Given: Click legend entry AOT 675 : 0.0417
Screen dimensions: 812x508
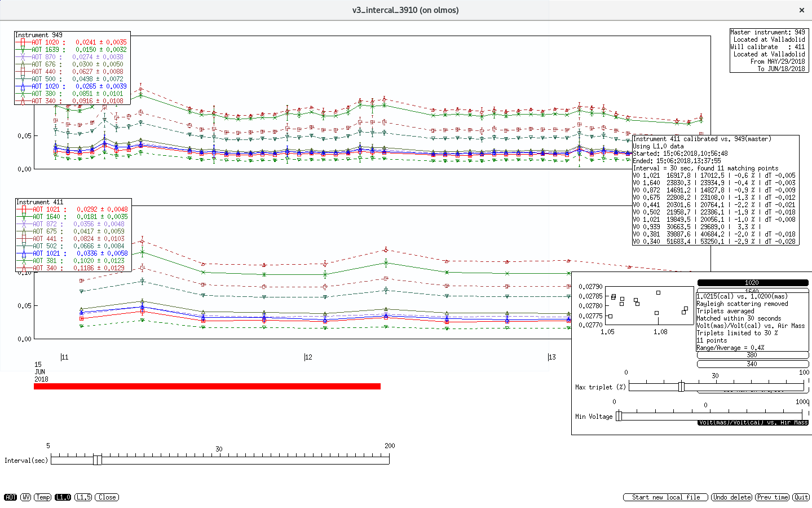Looking at the screenshot, I should pyautogui.click(x=73, y=231).
